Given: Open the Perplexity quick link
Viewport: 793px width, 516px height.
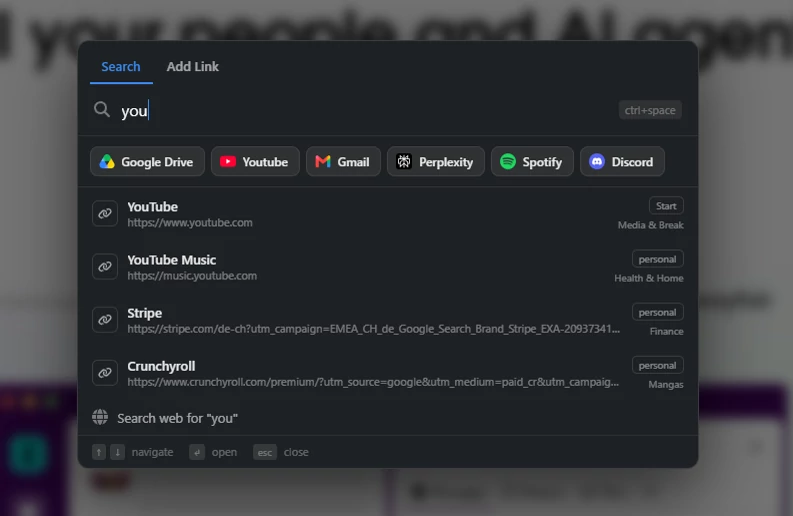Looking at the screenshot, I should click(x=435, y=162).
